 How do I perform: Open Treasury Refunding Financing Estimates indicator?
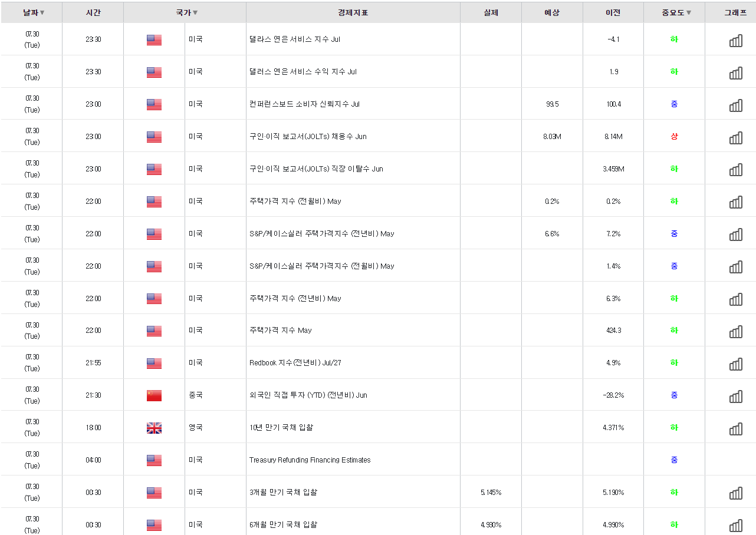pos(310,460)
